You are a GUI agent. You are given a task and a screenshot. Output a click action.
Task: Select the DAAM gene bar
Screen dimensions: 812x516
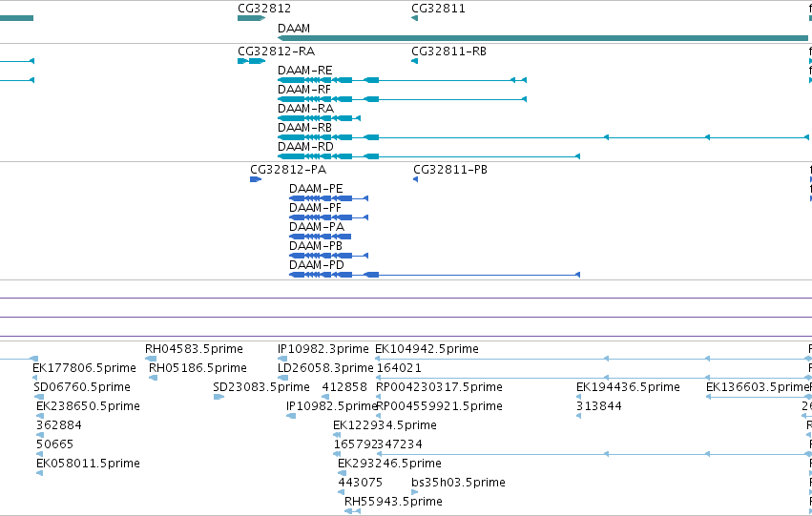[x=543, y=38]
